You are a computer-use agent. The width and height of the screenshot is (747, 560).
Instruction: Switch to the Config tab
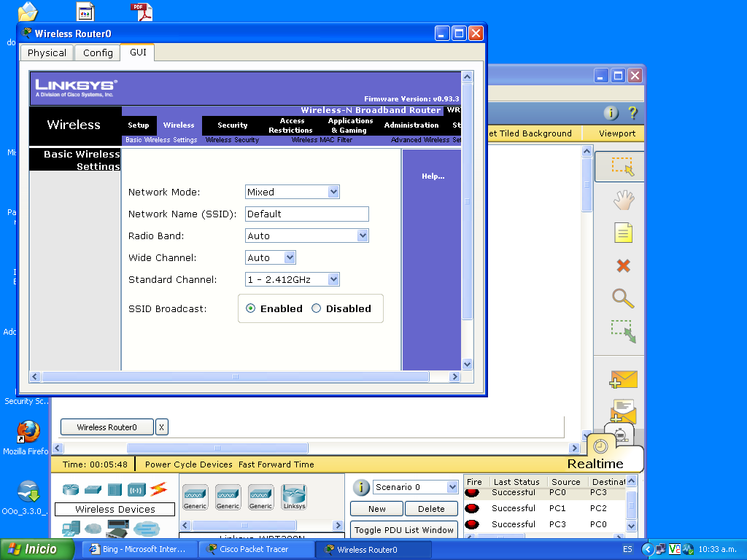point(98,52)
